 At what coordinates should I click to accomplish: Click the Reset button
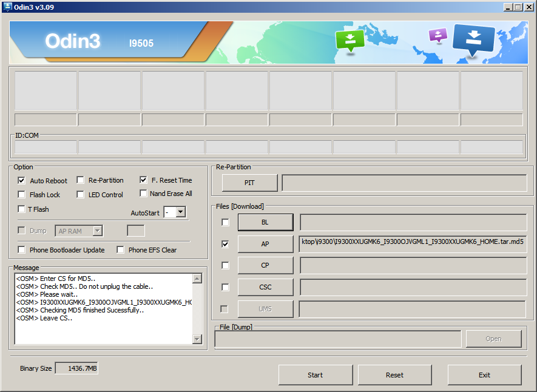tap(394, 375)
